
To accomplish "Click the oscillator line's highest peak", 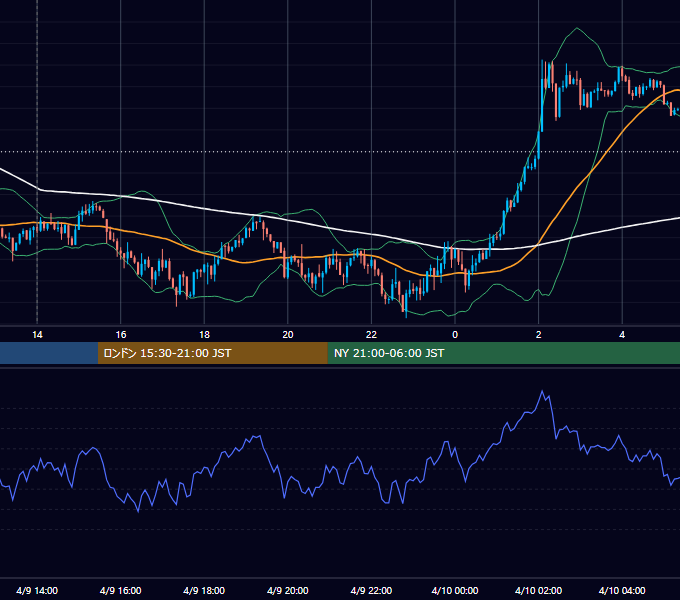I will click(542, 391).
